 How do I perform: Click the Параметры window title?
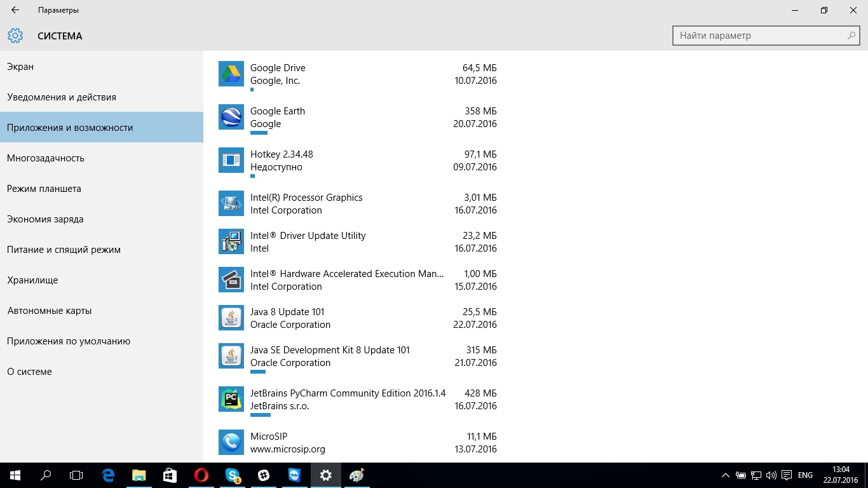(58, 10)
